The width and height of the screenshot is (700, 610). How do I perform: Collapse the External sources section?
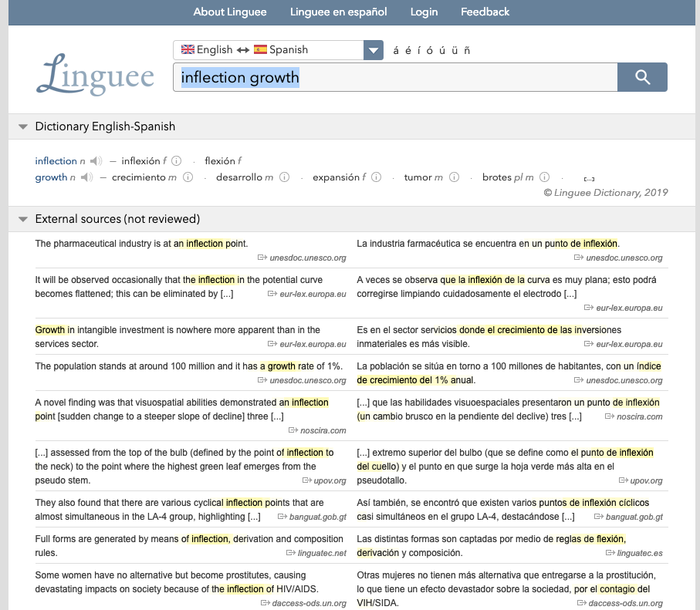(x=23, y=219)
